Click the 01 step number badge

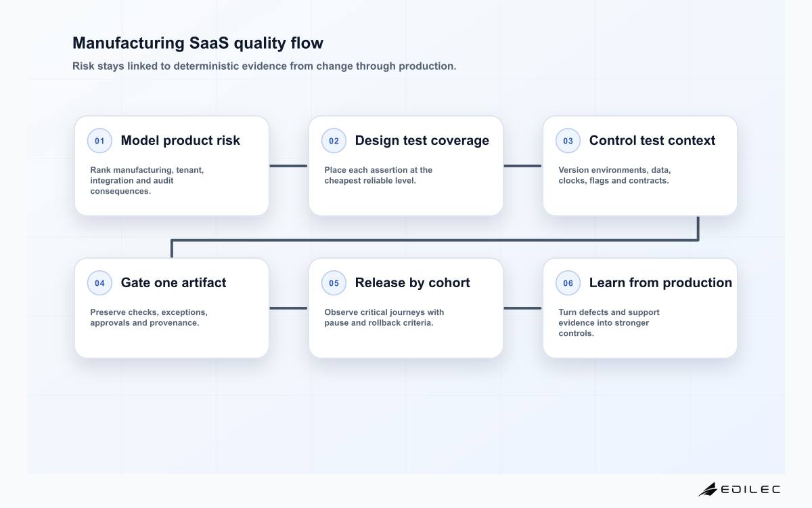point(99,141)
